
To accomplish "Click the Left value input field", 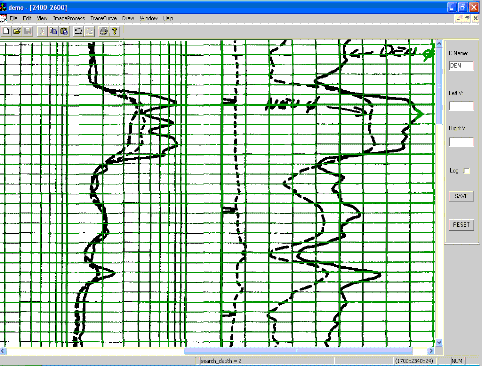I will pos(461,106).
